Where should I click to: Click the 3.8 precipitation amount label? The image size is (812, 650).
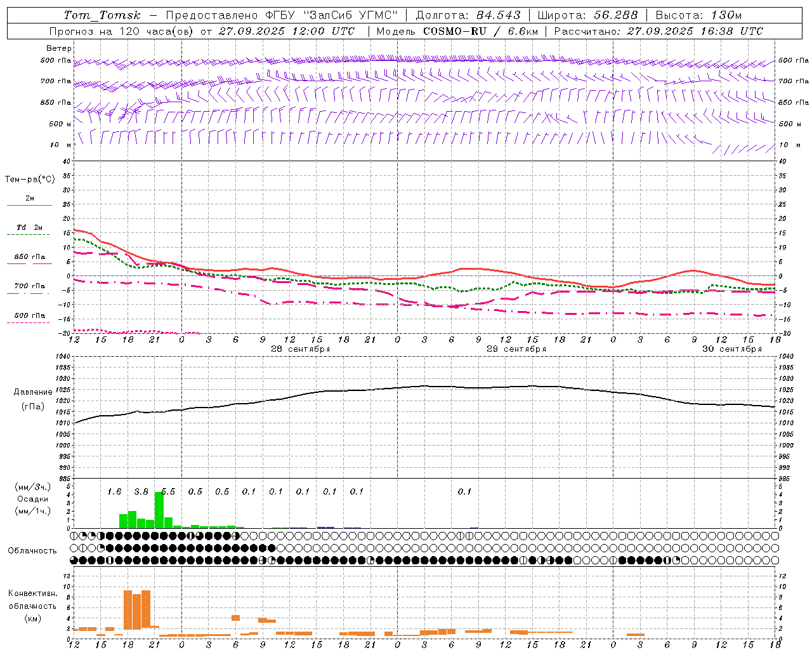point(141,491)
